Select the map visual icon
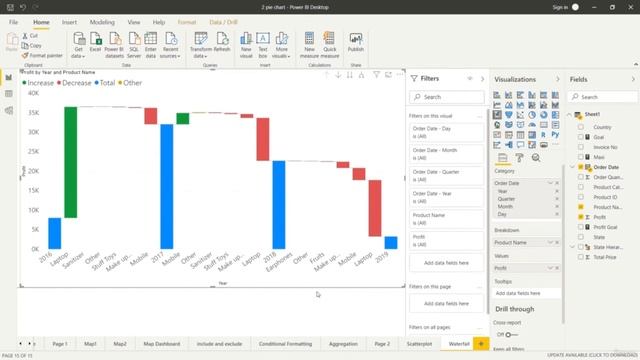Viewport: 640px width, 360px height. (497, 125)
